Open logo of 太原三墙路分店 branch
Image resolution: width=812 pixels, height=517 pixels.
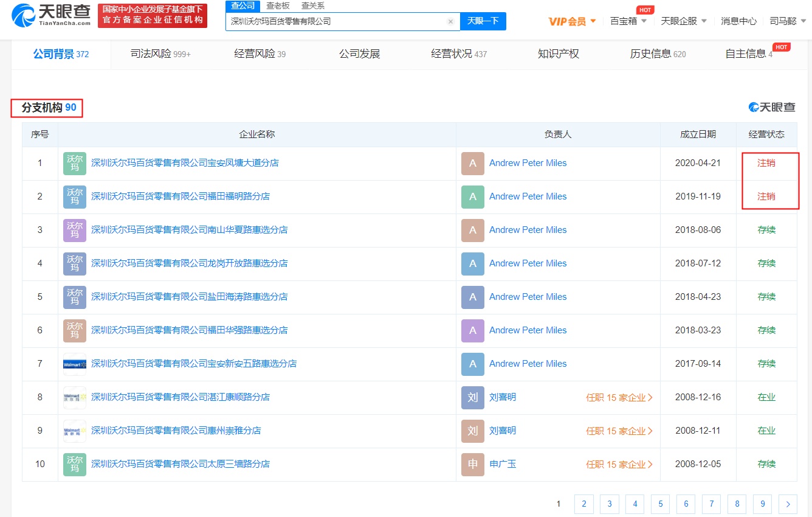75,464
